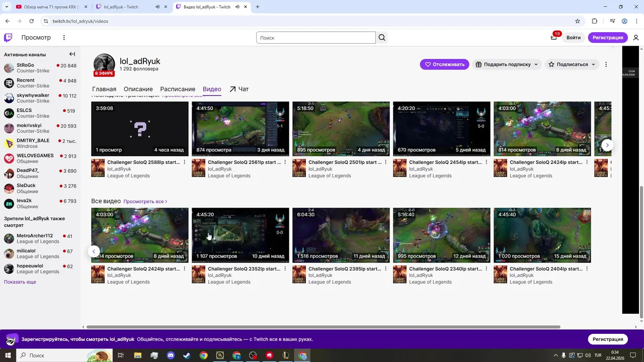Open the browser media control icon
The image size is (644, 362).
[612, 21]
